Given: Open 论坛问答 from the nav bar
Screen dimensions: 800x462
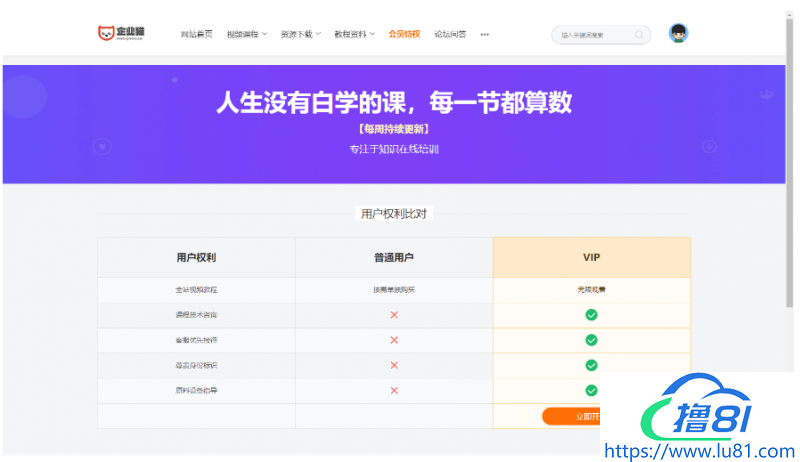Looking at the screenshot, I should [x=450, y=34].
